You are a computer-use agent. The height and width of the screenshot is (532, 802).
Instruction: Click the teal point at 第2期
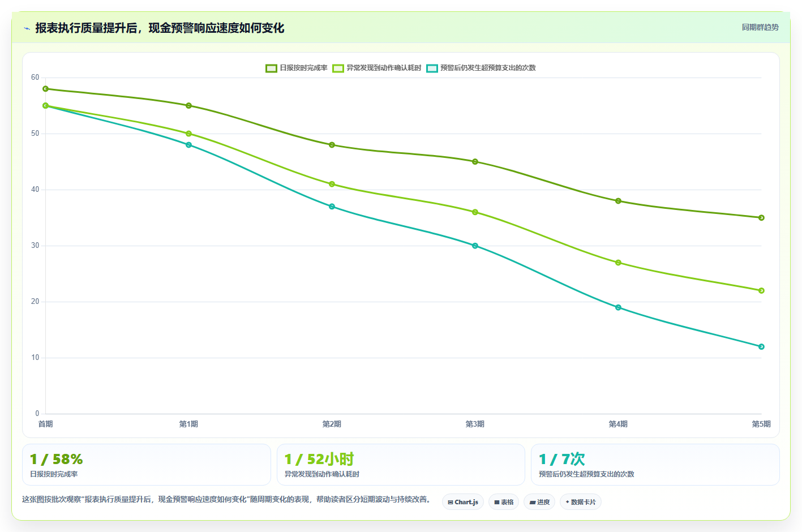pyautogui.click(x=332, y=207)
